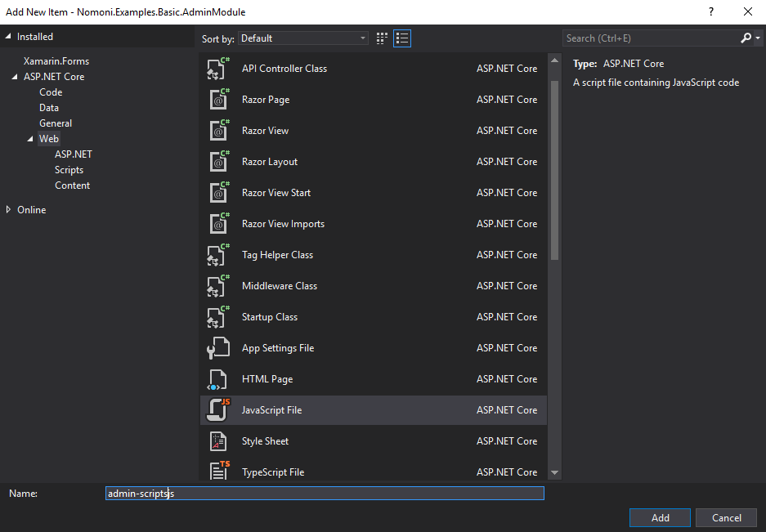Switch to small icons view

pos(381,38)
